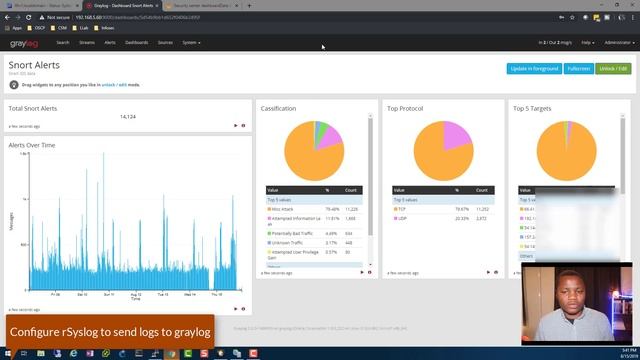Open the Dashboards page in navbar
The height and width of the screenshot is (360, 640).
(136, 42)
